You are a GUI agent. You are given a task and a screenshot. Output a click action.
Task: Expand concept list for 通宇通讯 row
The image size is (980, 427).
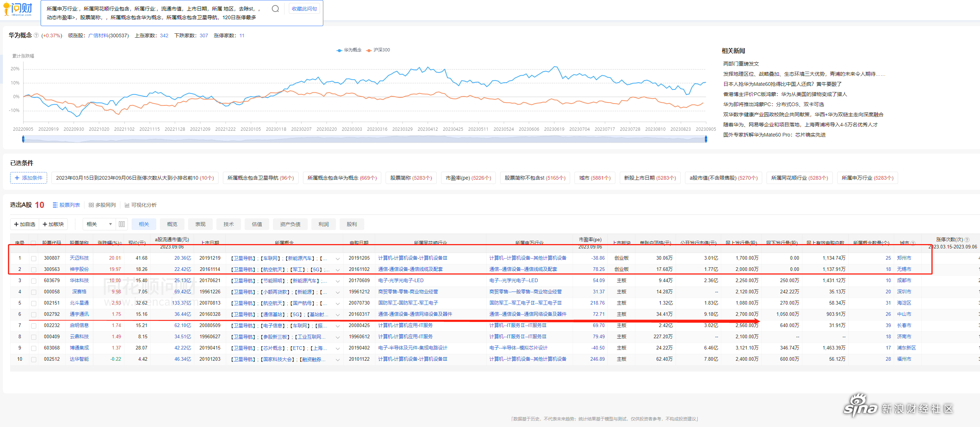tap(337, 315)
